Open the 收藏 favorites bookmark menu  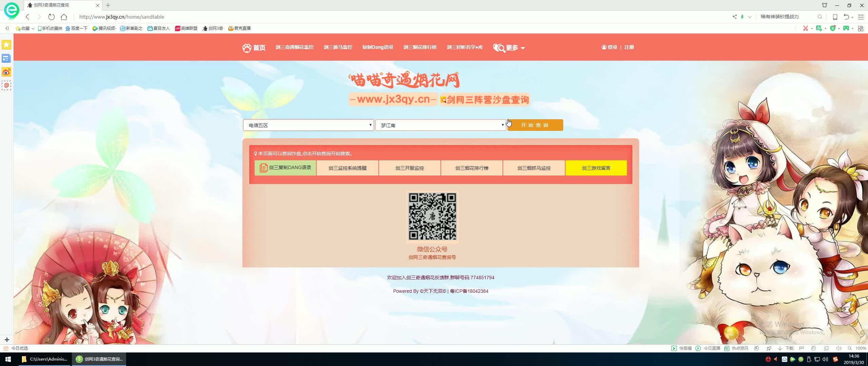[25, 28]
